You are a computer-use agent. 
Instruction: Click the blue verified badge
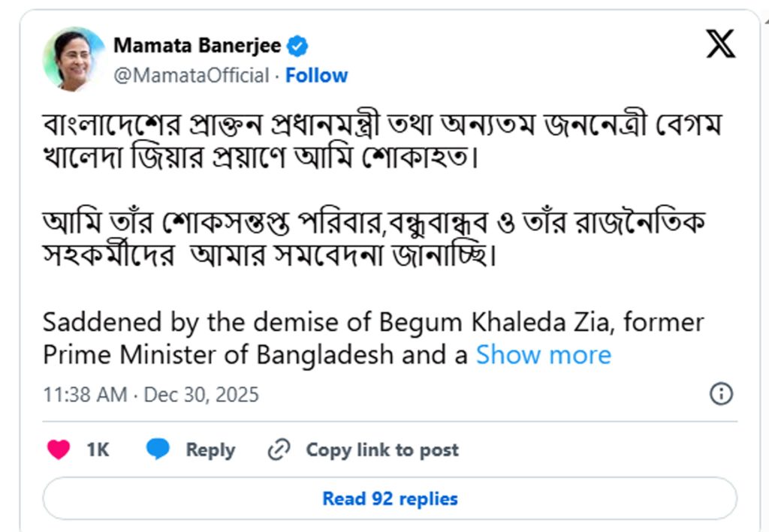(x=298, y=46)
